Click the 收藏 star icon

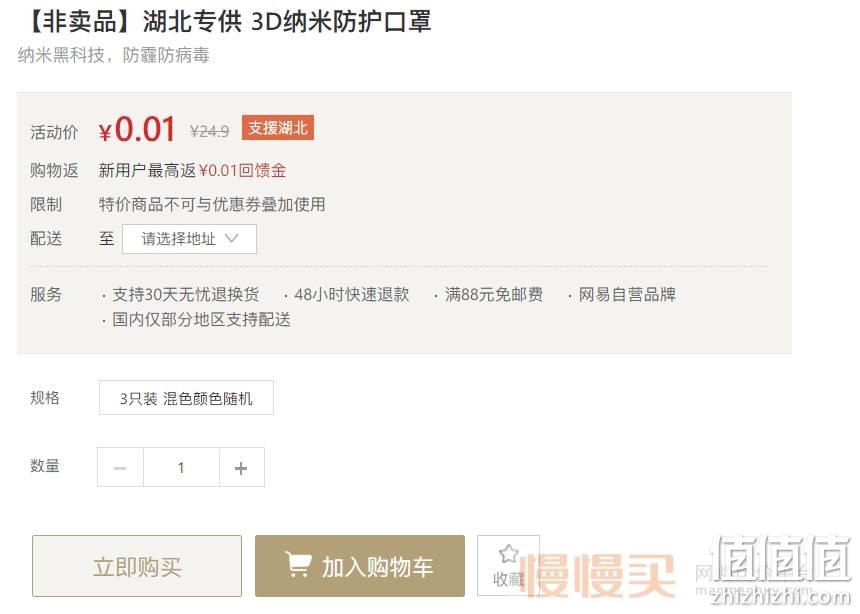tap(508, 553)
